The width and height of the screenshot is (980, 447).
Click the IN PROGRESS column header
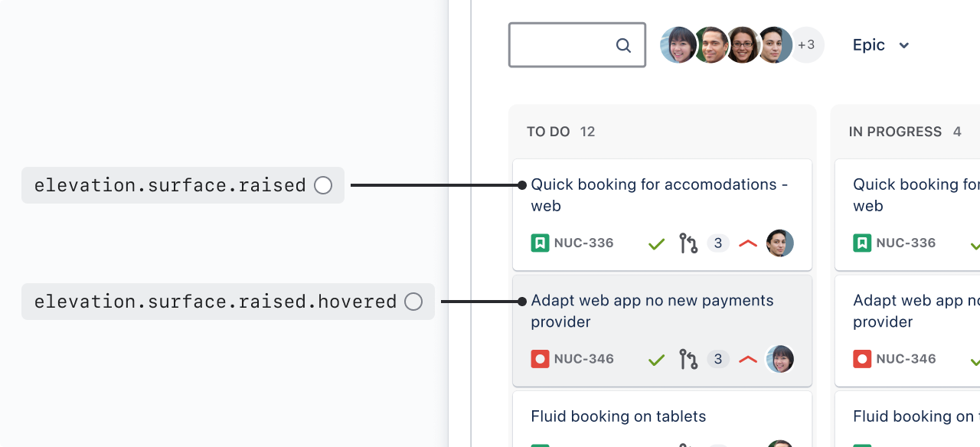[895, 132]
